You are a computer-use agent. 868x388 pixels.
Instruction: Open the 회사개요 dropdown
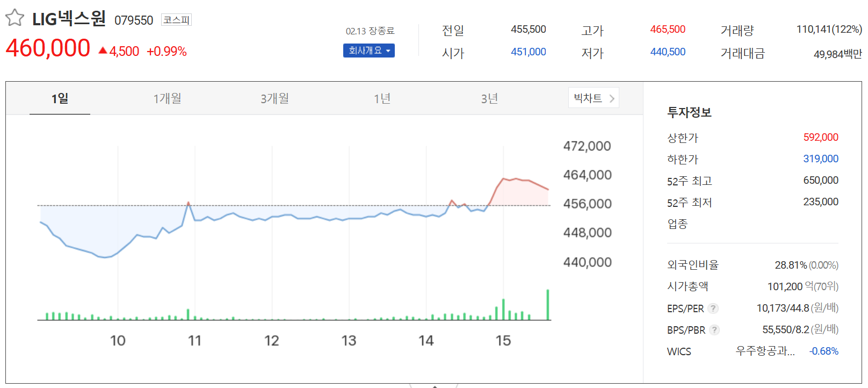point(369,51)
